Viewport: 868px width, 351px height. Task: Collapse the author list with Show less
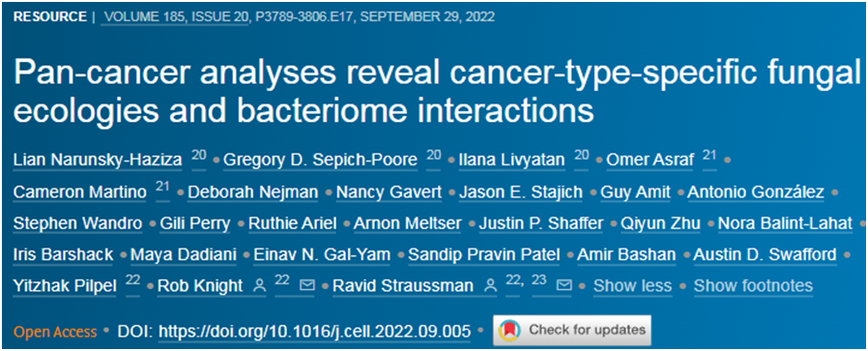[632, 286]
